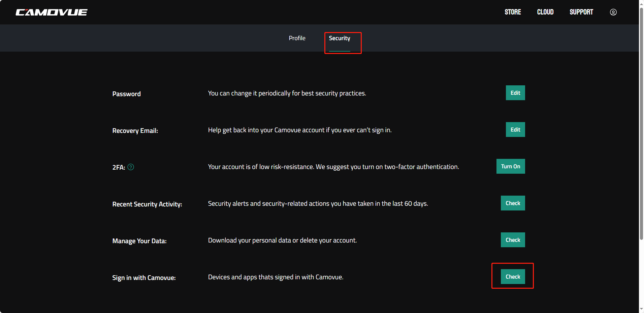Click the Manage Your Data label
This screenshot has height=313, width=644.
pos(139,241)
